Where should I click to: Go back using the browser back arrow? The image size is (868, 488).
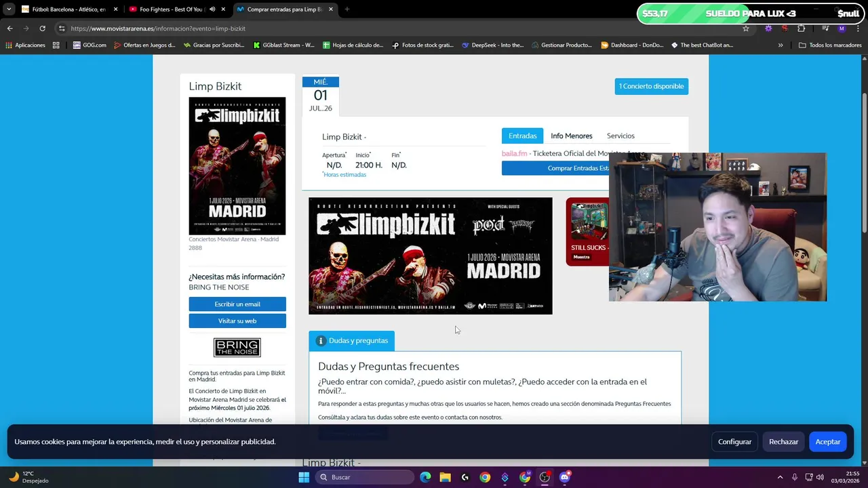pos(9,28)
